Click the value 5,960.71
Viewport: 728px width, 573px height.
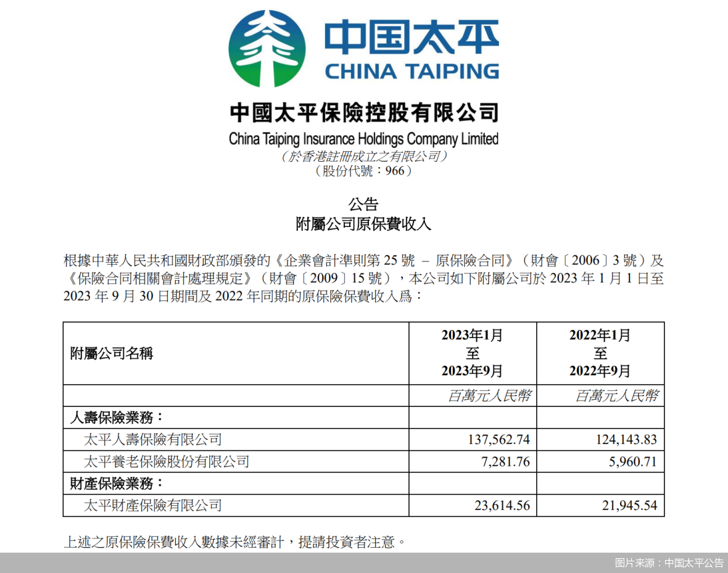click(633, 461)
